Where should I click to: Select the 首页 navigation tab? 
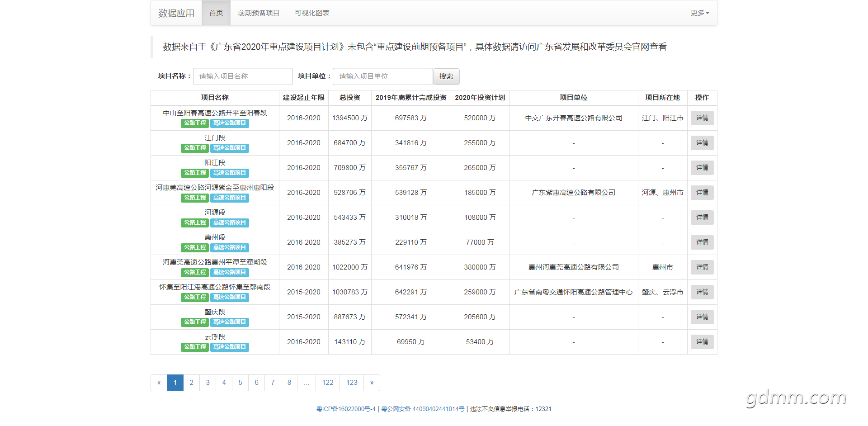tap(216, 13)
